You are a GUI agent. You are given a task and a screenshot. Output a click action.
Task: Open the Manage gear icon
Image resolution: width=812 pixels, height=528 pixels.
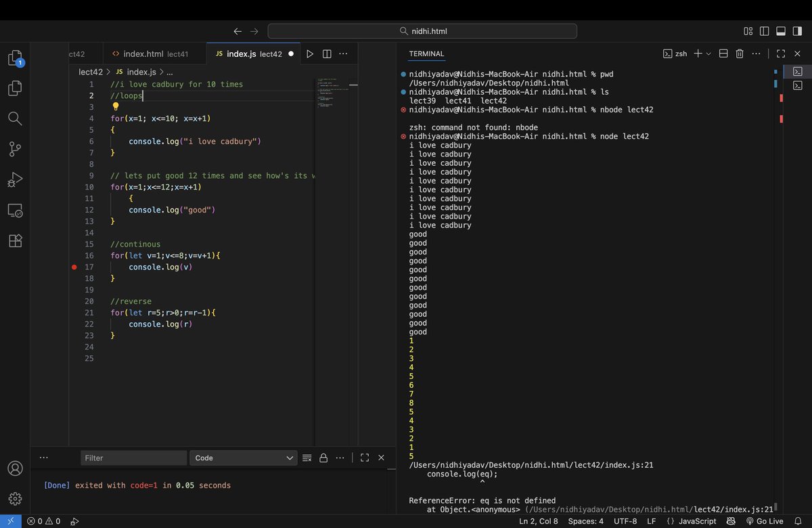(x=15, y=499)
